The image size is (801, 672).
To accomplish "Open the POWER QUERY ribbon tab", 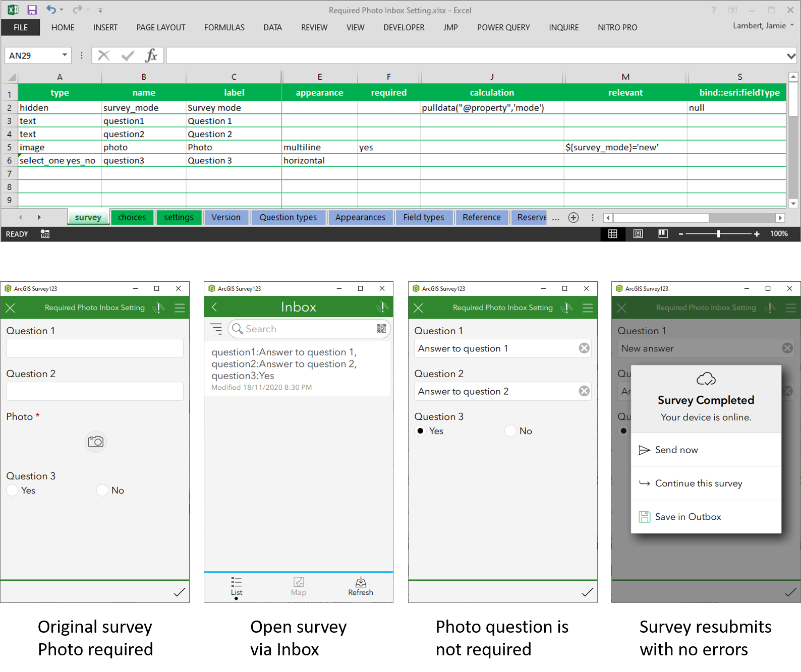I will tap(503, 28).
